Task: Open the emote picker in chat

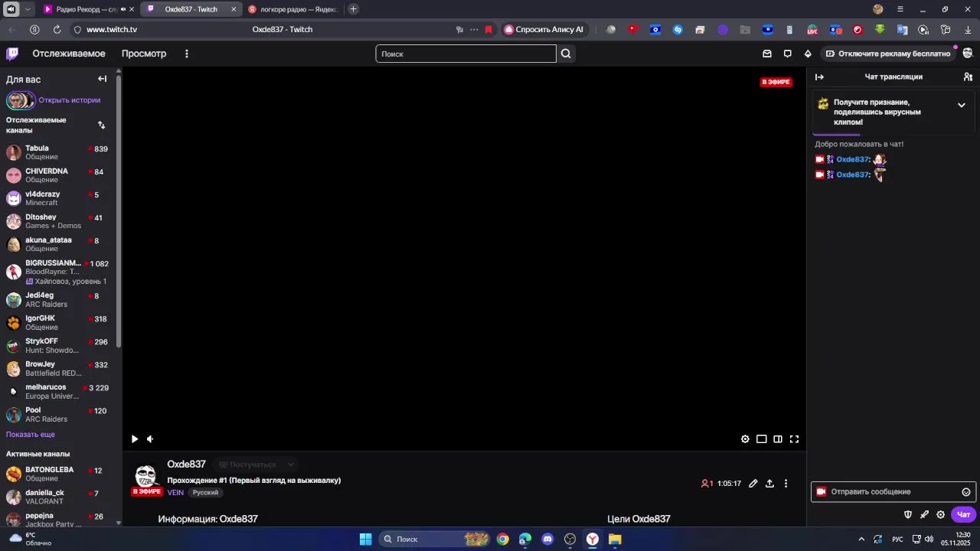Action: [x=966, y=492]
